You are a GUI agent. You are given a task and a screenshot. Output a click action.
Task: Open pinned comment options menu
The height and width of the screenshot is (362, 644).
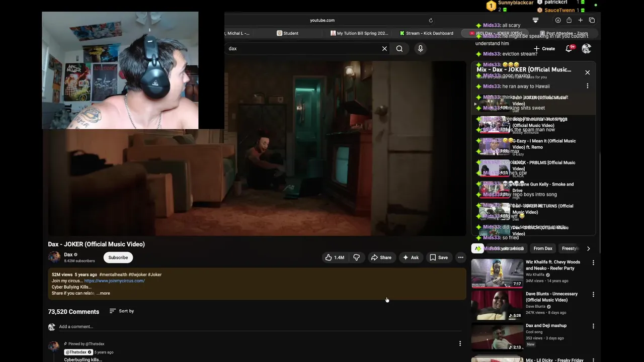click(460, 343)
